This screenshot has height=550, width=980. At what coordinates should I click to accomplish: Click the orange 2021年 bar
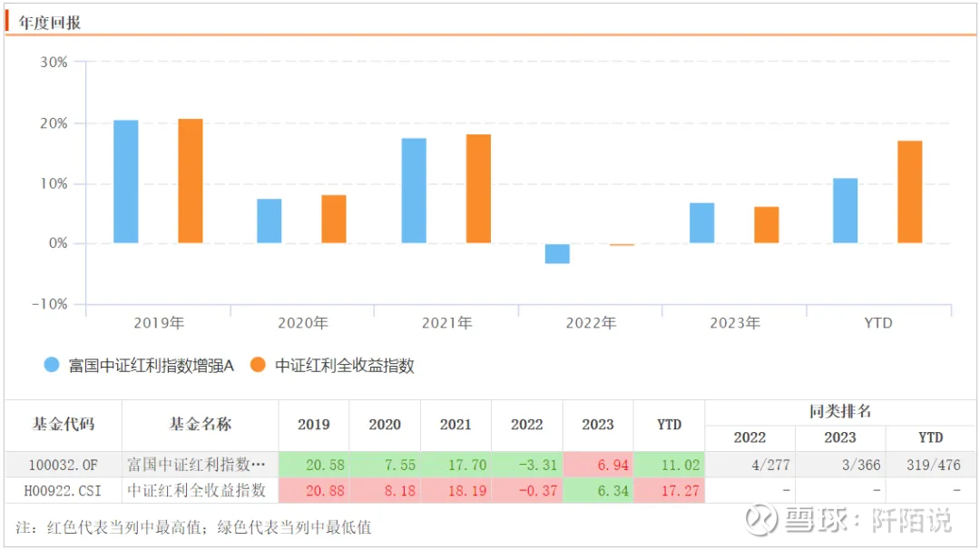479,189
